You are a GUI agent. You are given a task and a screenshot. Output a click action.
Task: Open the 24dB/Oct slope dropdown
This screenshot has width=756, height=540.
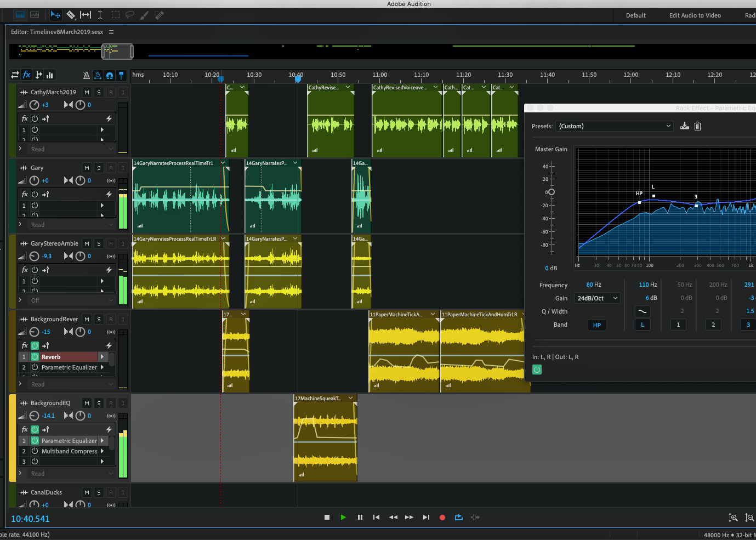597,298
